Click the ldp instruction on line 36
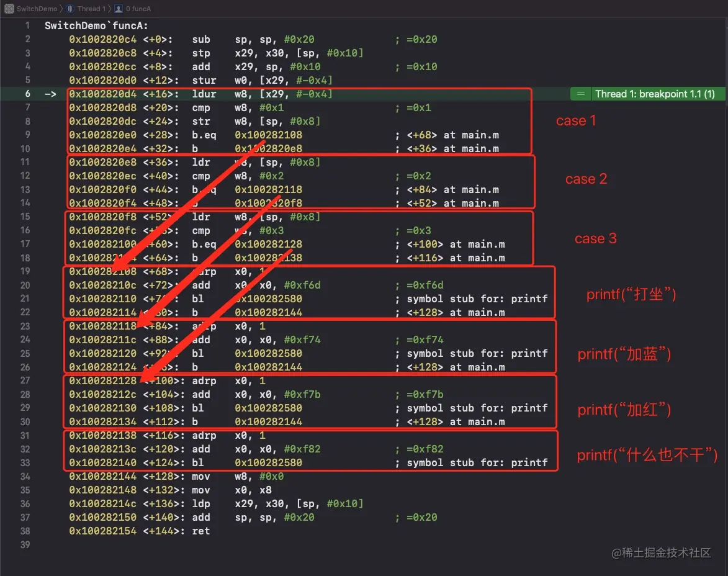 pyautogui.click(x=201, y=503)
